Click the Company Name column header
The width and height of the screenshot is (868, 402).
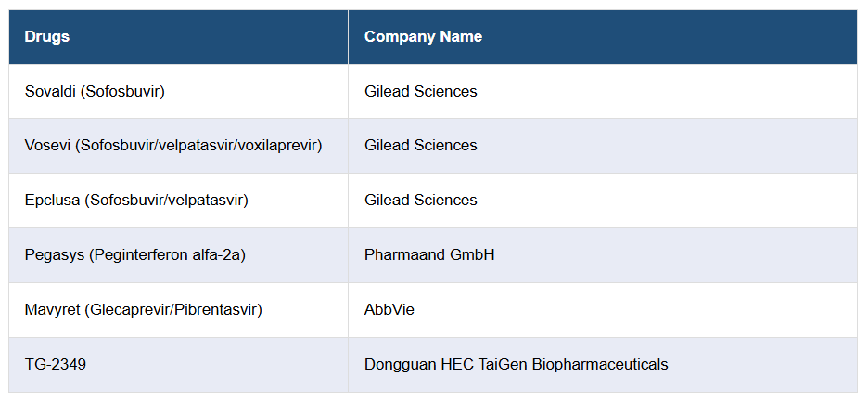click(x=423, y=37)
